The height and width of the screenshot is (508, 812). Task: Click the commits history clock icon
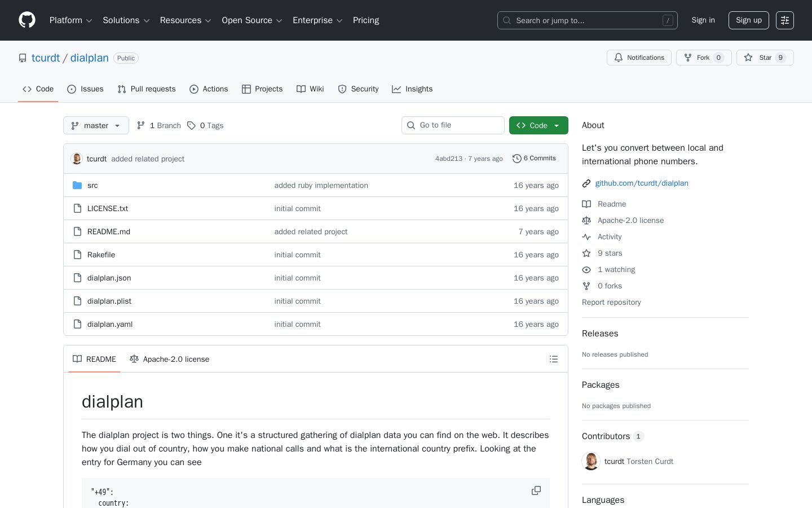pyautogui.click(x=517, y=159)
